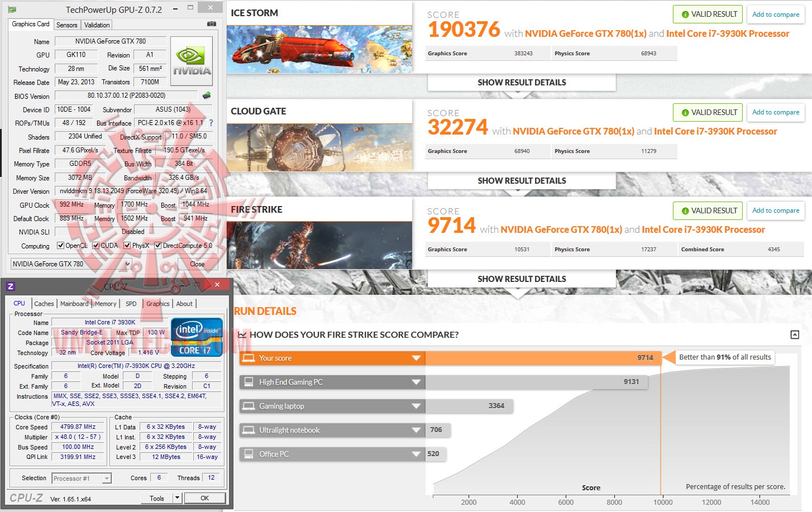Open the About tab in CPU-Z
This screenshot has height=512, width=812.
[x=184, y=304]
